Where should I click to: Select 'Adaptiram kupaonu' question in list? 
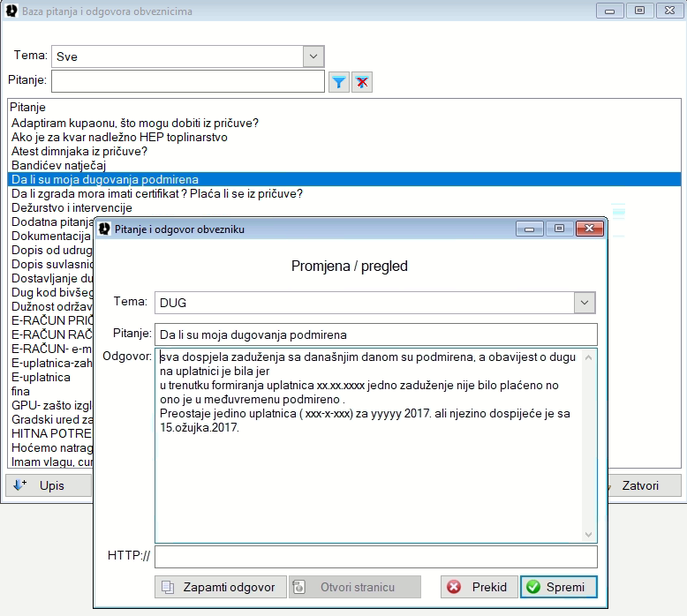coord(135,123)
